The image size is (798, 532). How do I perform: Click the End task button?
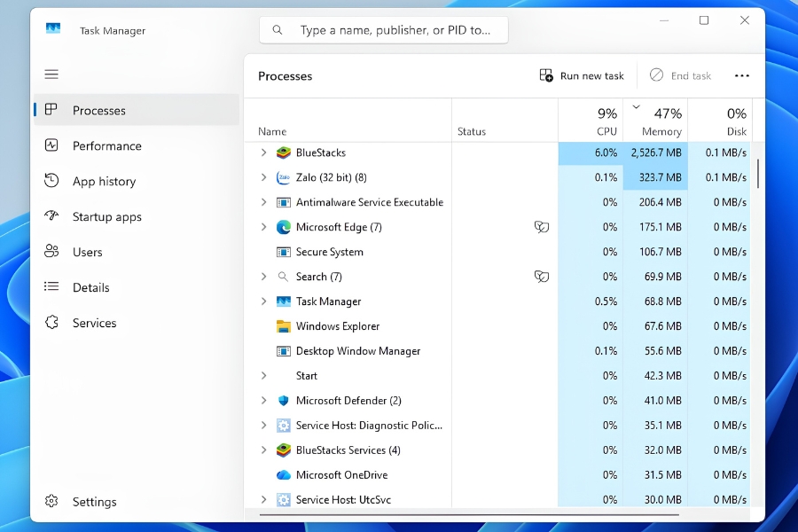(680, 76)
